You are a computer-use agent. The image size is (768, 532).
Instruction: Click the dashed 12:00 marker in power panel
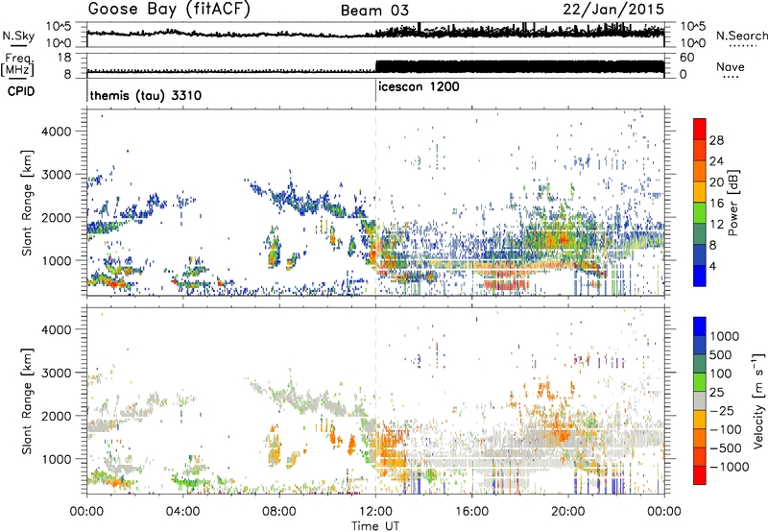(x=375, y=203)
